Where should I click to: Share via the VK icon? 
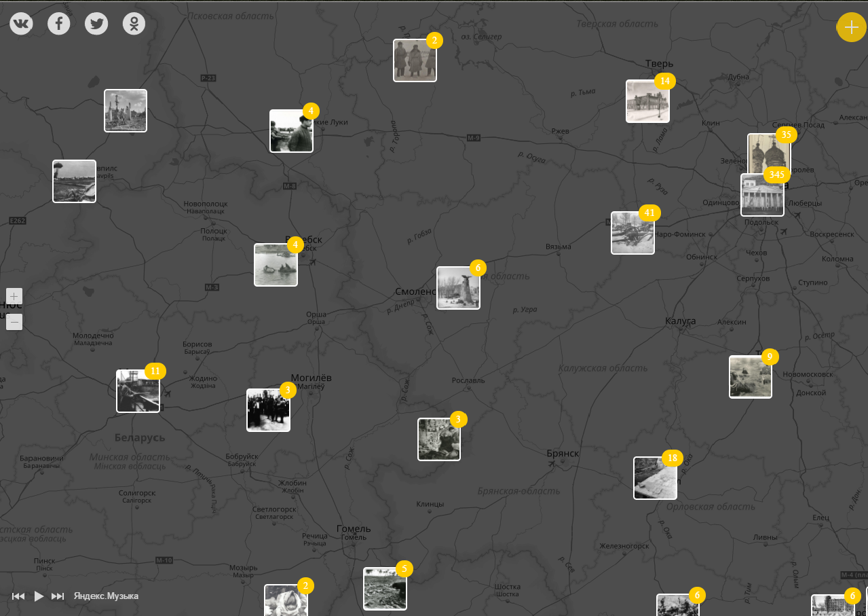coord(21,24)
